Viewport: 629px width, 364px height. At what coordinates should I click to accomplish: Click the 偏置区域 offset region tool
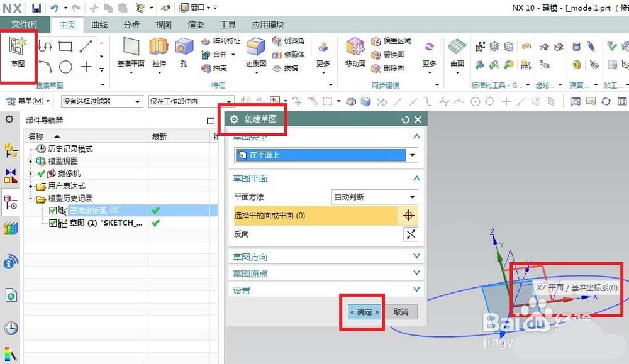point(391,41)
